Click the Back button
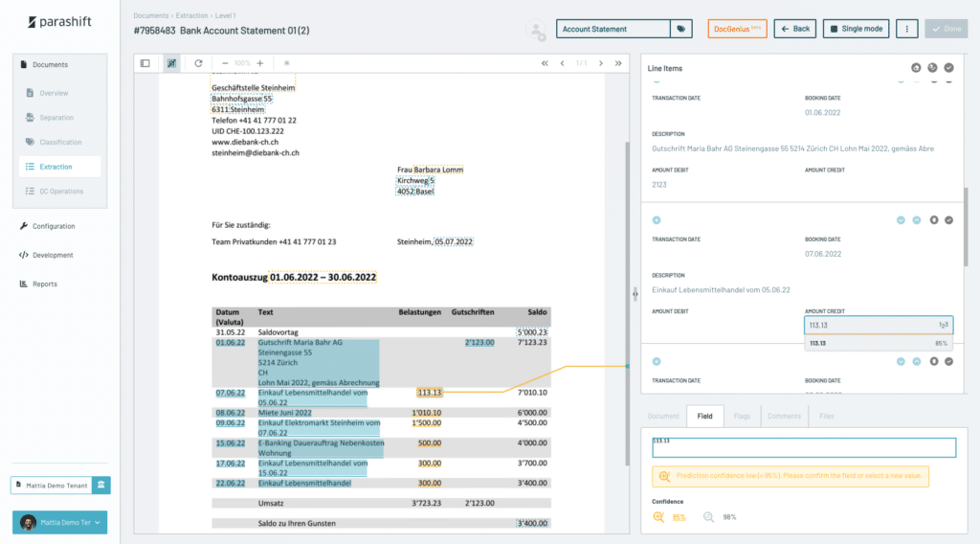Image resolution: width=980 pixels, height=544 pixels. pyautogui.click(x=794, y=29)
